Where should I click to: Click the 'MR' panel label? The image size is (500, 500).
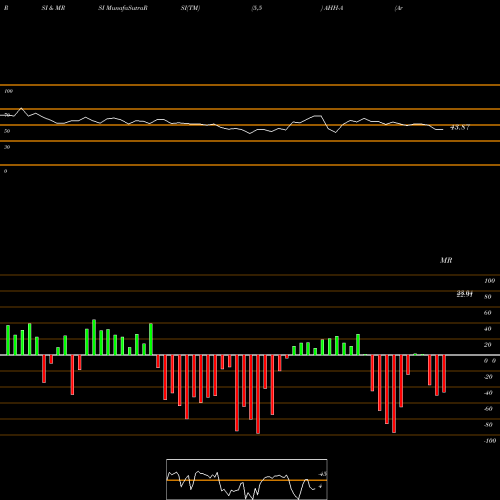(x=446, y=260)
